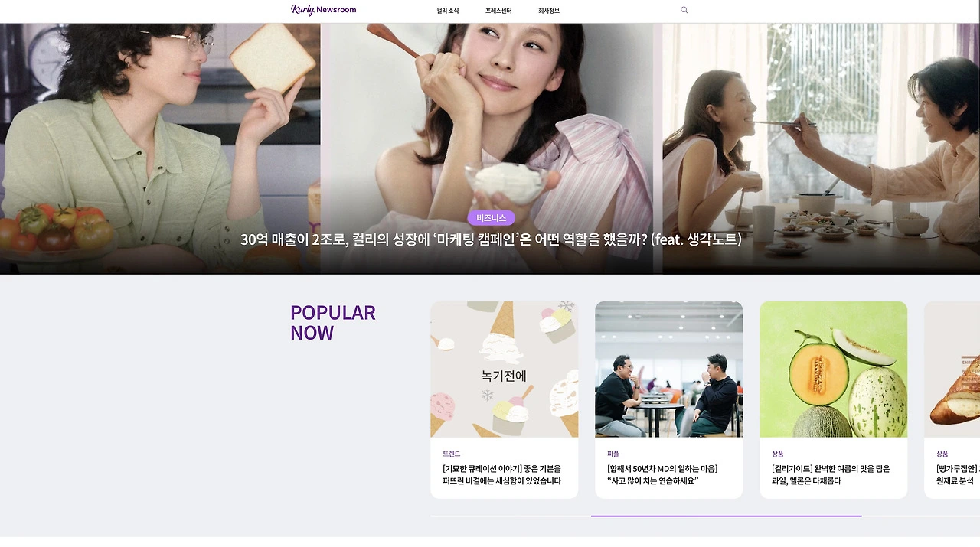Open the 빵가루집안 article title
The image size is (980, 547).
pyautogui.click(x=957, y=474)
